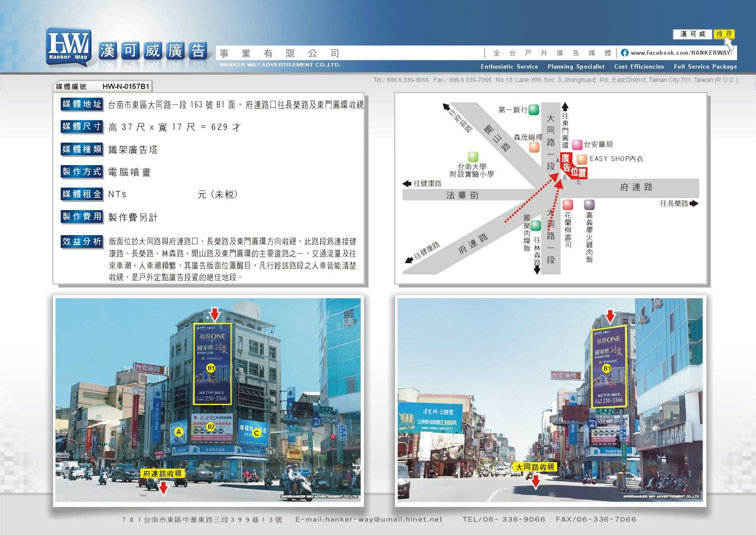Image resolution: width=756 pixels, height=535 pixels.
Task: Click the 效益分析 label
Action: pyautogui.click(x=82, y=242)
